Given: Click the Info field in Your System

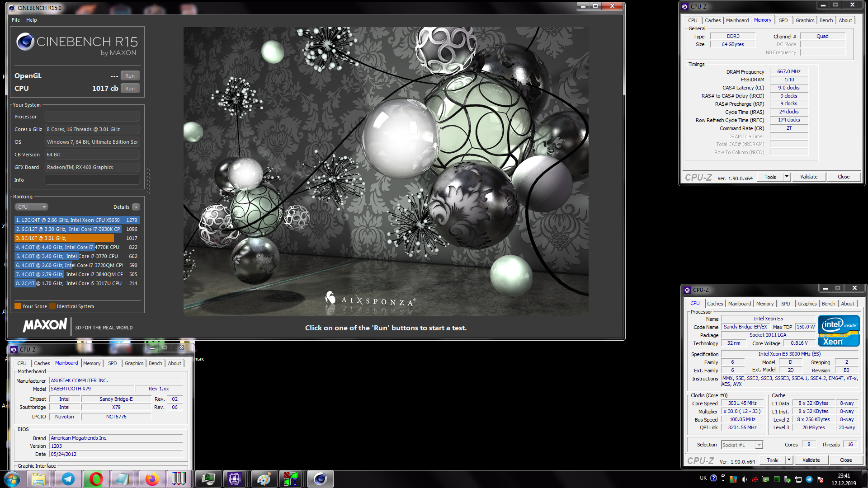Looking at the screenshot, I should pos(92,180).
